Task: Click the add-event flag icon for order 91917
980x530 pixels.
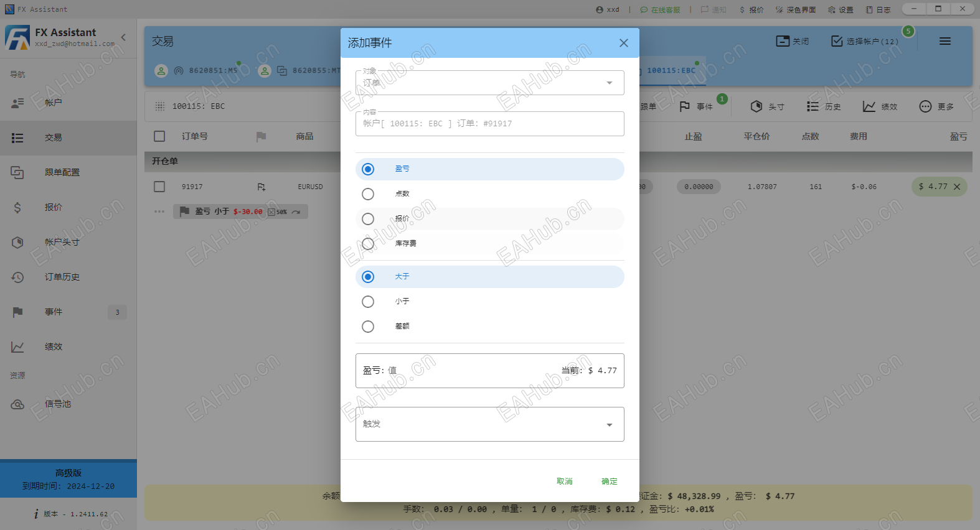Action: [x=261, y=187]
